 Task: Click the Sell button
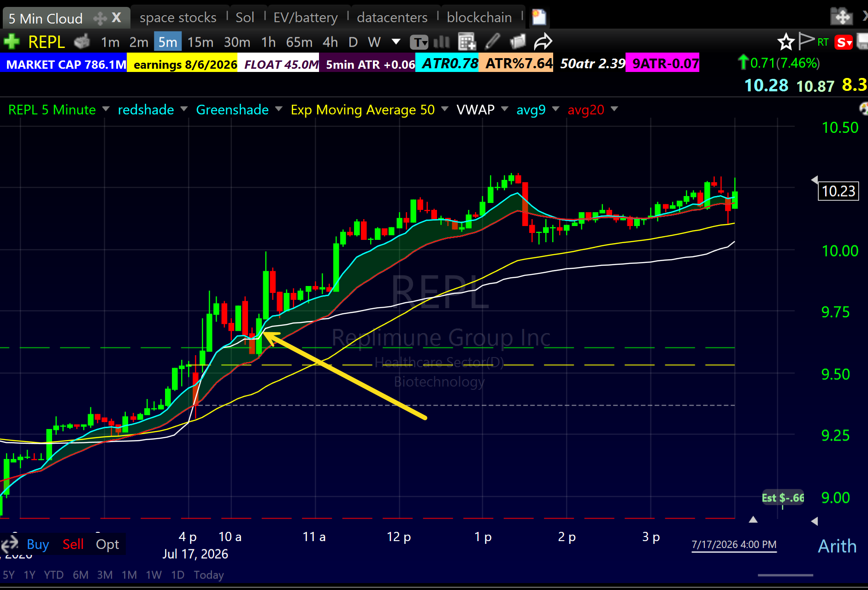[73, 545]
